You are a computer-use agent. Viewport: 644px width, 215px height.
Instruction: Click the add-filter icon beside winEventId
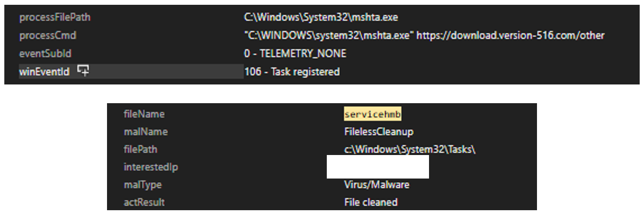83,72
